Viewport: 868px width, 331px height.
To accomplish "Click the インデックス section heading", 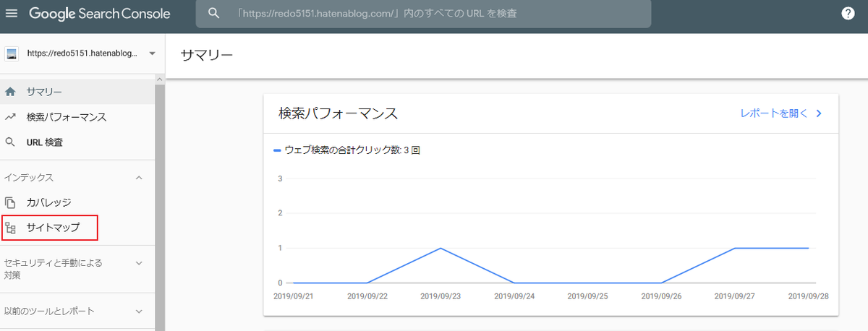I will pyautogui.click(x=29, y=178).
